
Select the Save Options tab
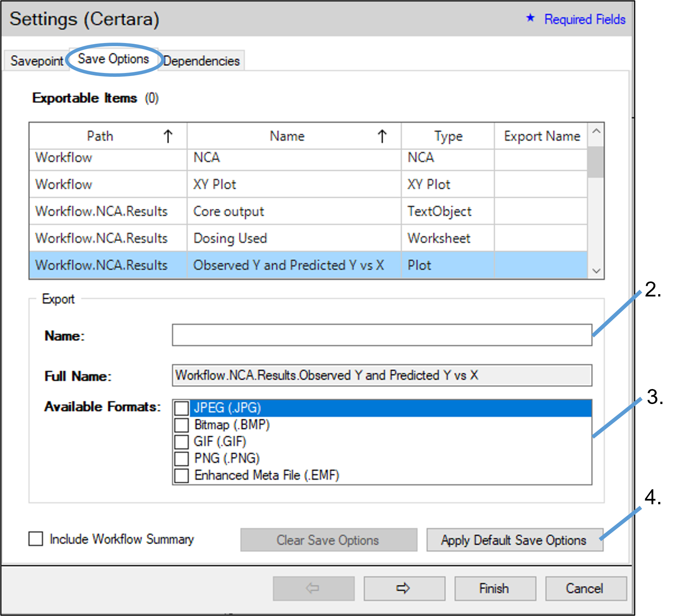[114, 59]
